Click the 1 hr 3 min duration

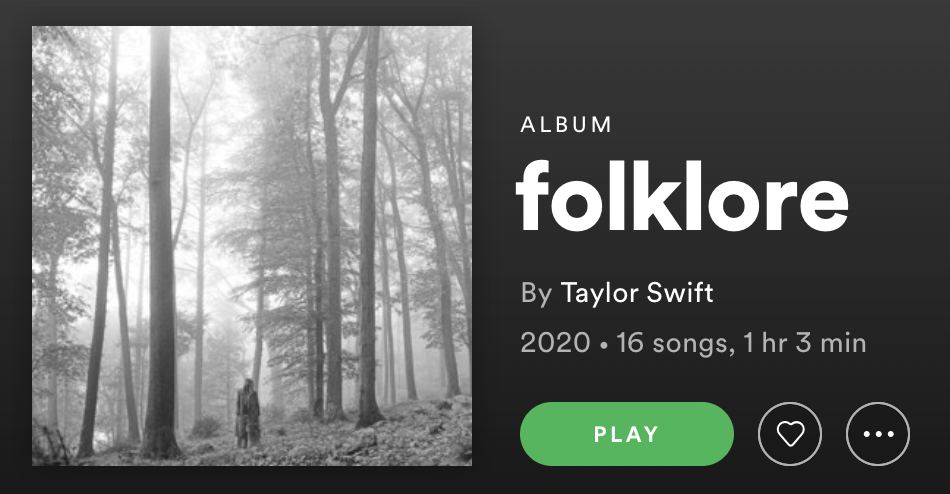(804, 343)
